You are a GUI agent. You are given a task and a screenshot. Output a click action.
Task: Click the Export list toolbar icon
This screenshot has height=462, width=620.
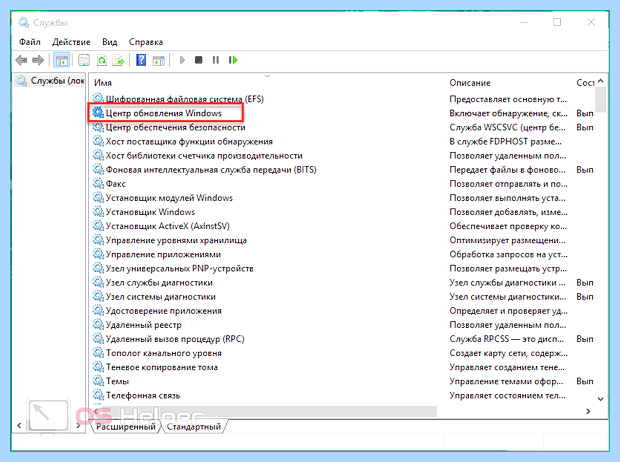[x=119, y=61]
